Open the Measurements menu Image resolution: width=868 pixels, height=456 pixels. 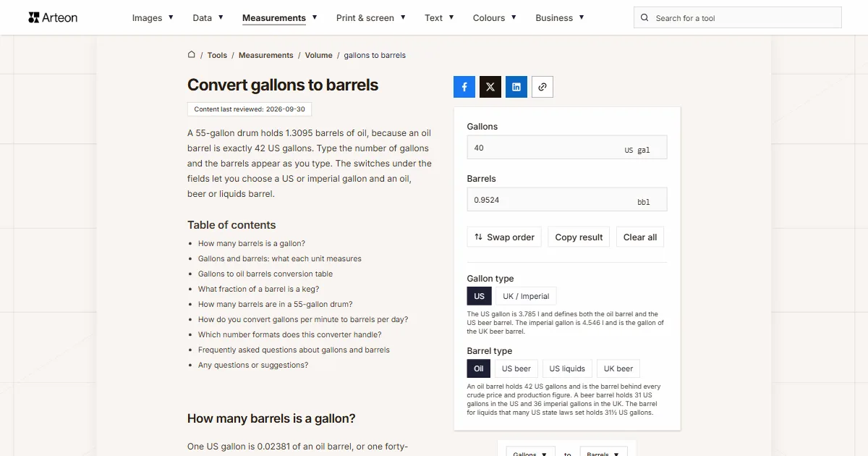[x=280, y=18]
